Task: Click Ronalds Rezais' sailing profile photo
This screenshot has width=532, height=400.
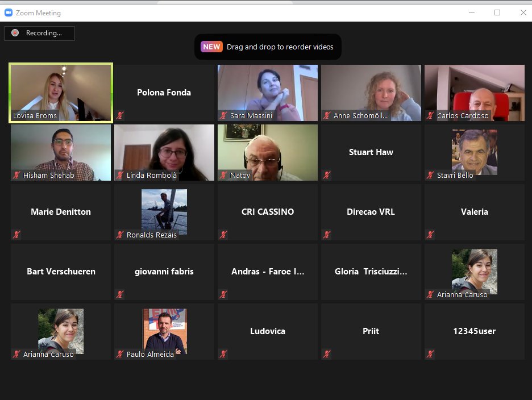Action: click(x=164, y=212)
